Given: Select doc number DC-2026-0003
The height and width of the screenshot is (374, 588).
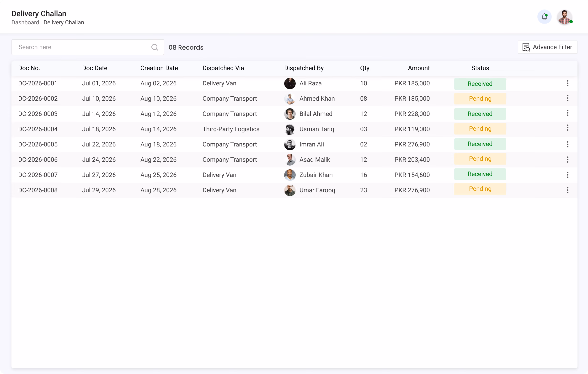Looking at the screenshot, I should [38, 114].
